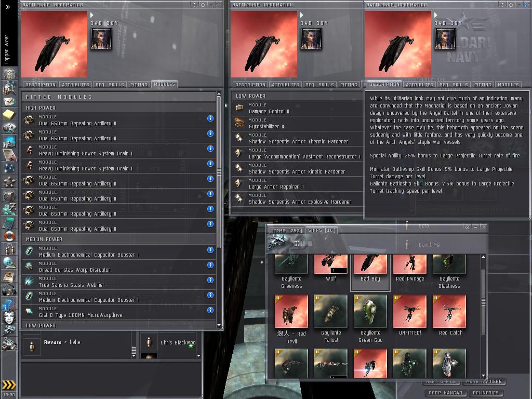Switch ship hangar to icon grid view
532x399 pixels.
click(297, 243)
